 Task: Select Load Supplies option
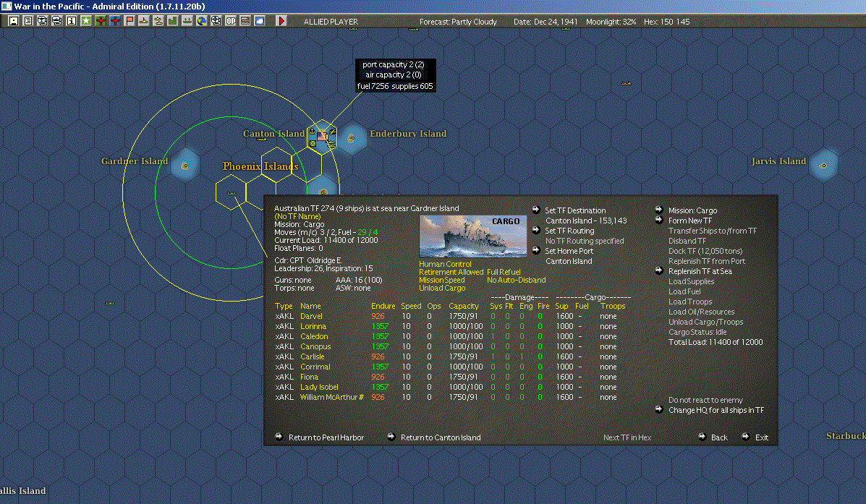pos(691,281)
